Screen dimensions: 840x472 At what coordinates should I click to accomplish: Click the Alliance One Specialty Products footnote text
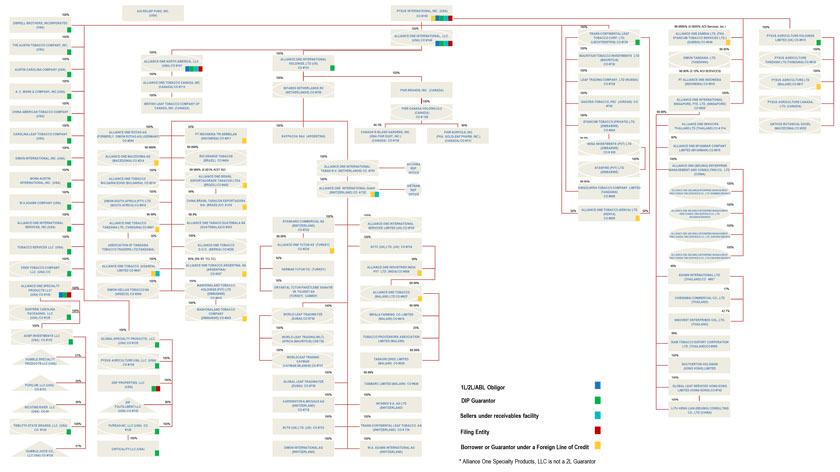(x=527, y=461)
